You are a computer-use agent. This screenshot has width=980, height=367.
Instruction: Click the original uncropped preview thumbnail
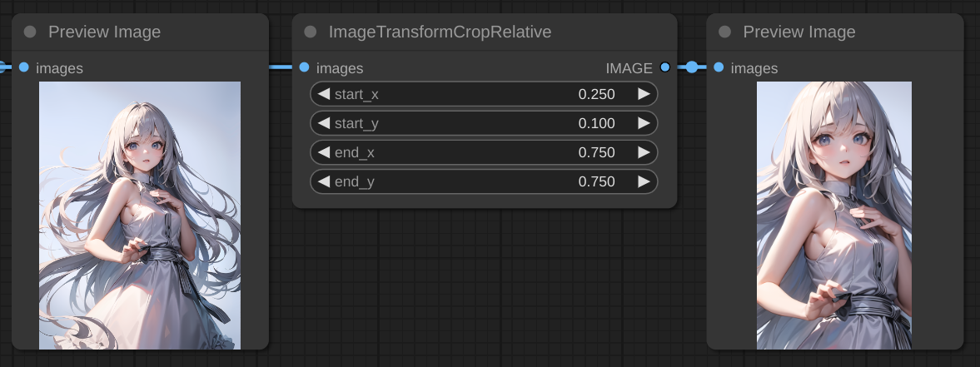pos(140,215)
